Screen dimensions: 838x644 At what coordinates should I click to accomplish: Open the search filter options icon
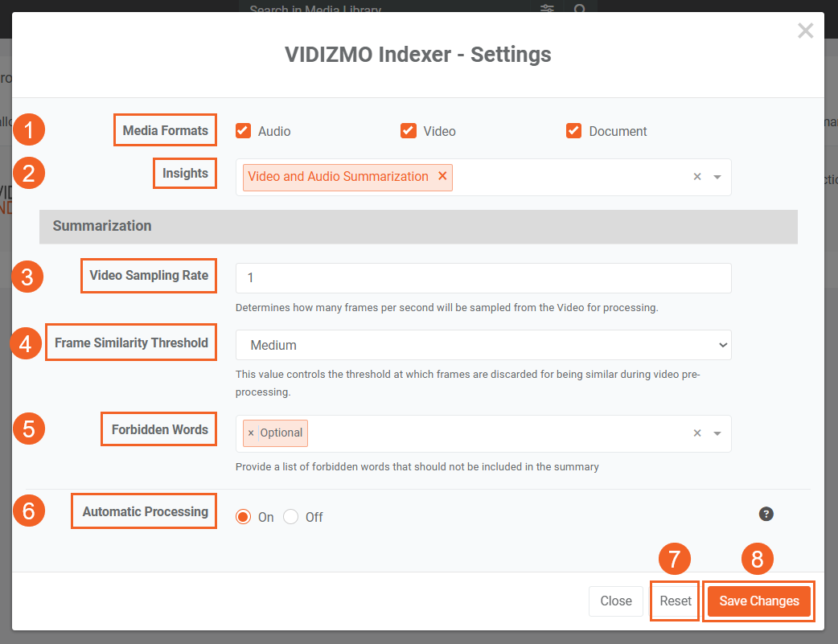547,9
